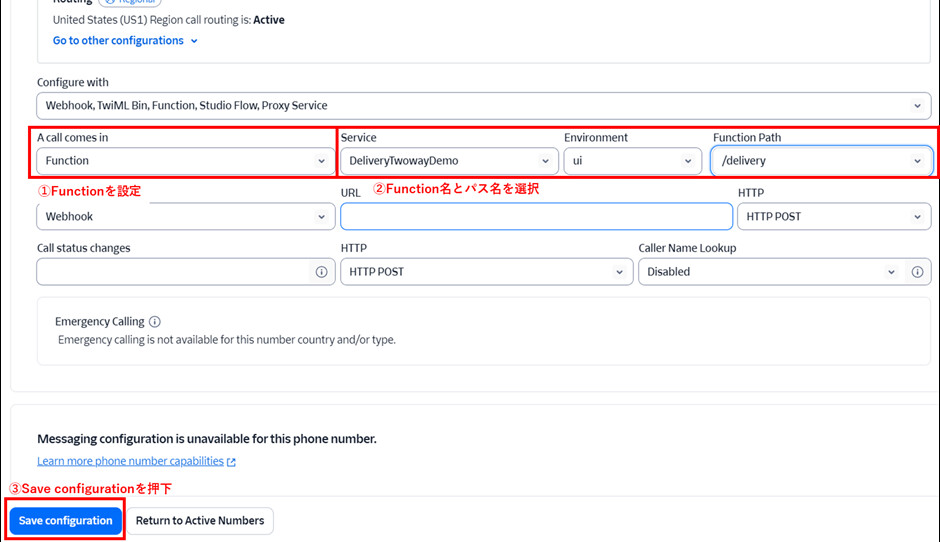The image size is (940, 542).
Task: Open Service dropdown showing DeliveryTwowayDemo
Action: coord(448,161)
